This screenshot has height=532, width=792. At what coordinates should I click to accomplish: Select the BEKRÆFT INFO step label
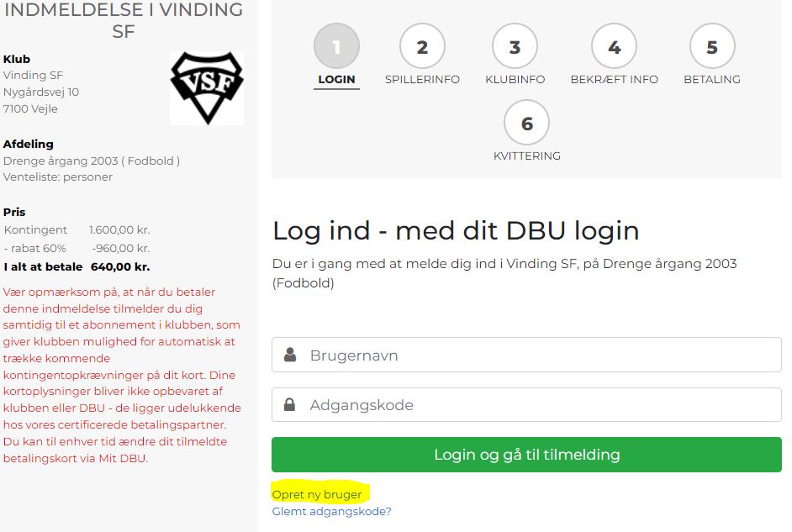615,79
